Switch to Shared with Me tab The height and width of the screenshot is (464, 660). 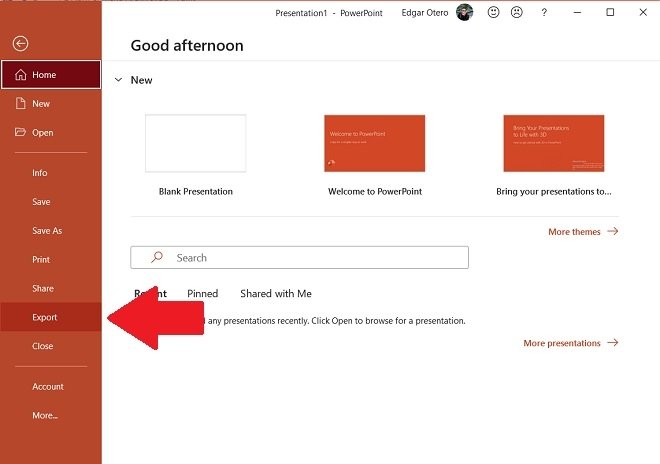coord(276,293)
